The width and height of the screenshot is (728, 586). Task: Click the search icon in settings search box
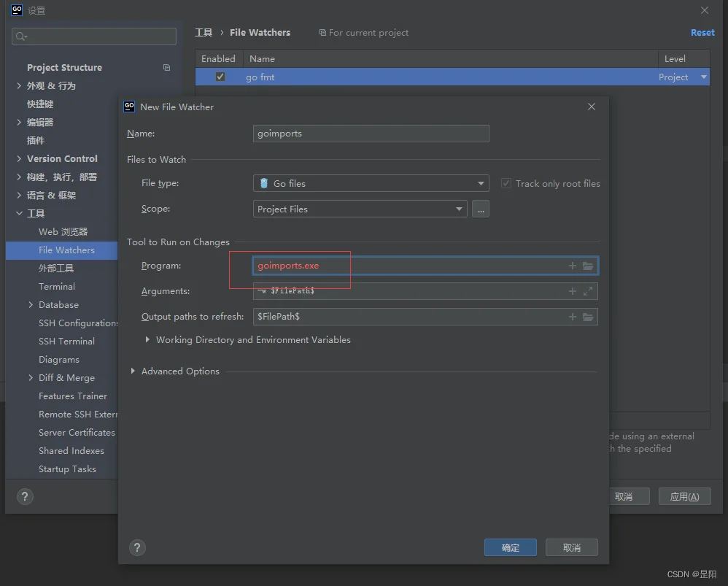point(21,36)
